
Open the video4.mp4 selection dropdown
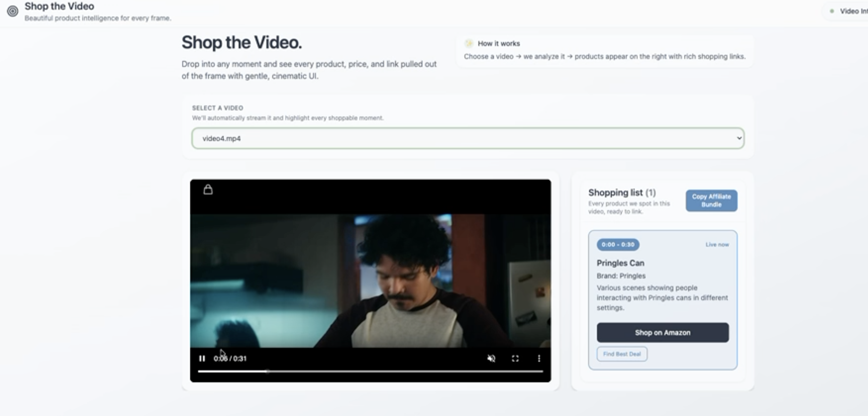click(x=468, y=138)
